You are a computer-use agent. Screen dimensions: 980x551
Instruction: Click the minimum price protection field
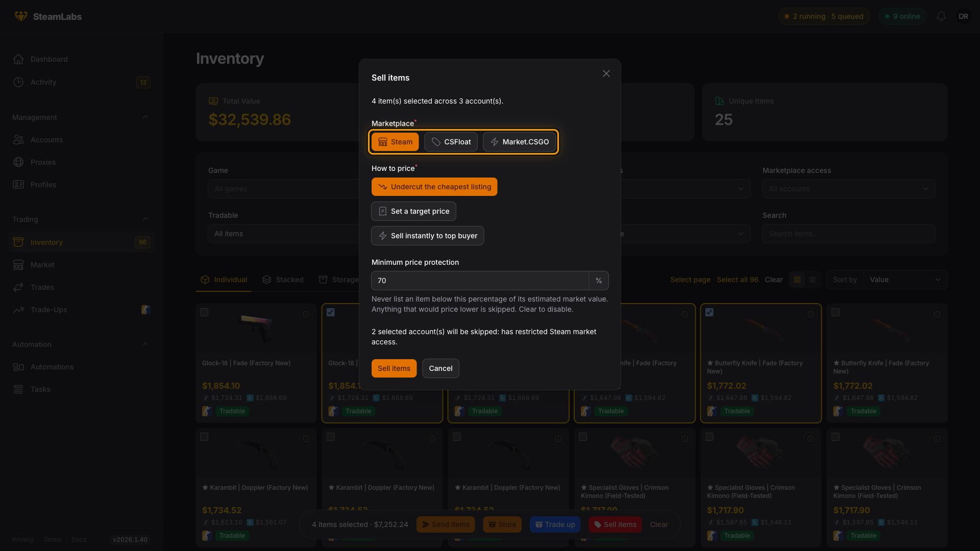[480, 281]
